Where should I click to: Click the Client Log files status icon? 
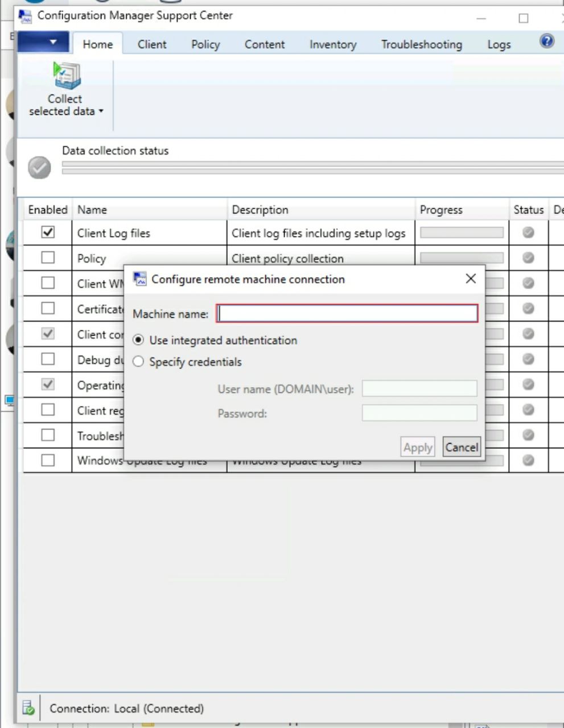(528, 232)
